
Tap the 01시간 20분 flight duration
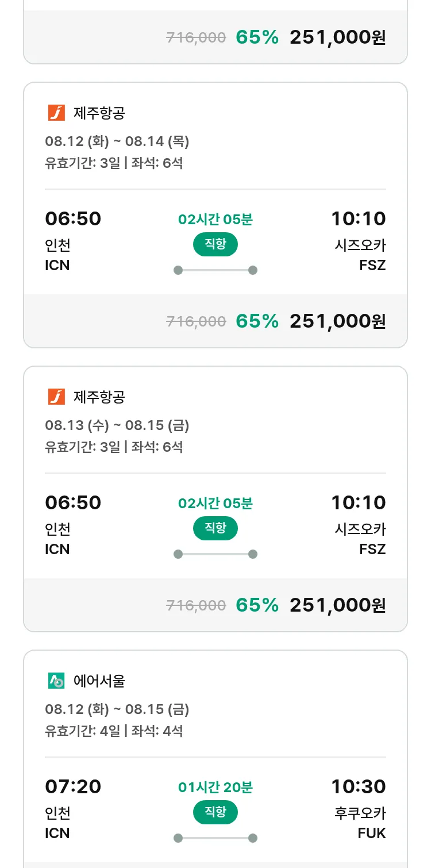pos(215,787)
